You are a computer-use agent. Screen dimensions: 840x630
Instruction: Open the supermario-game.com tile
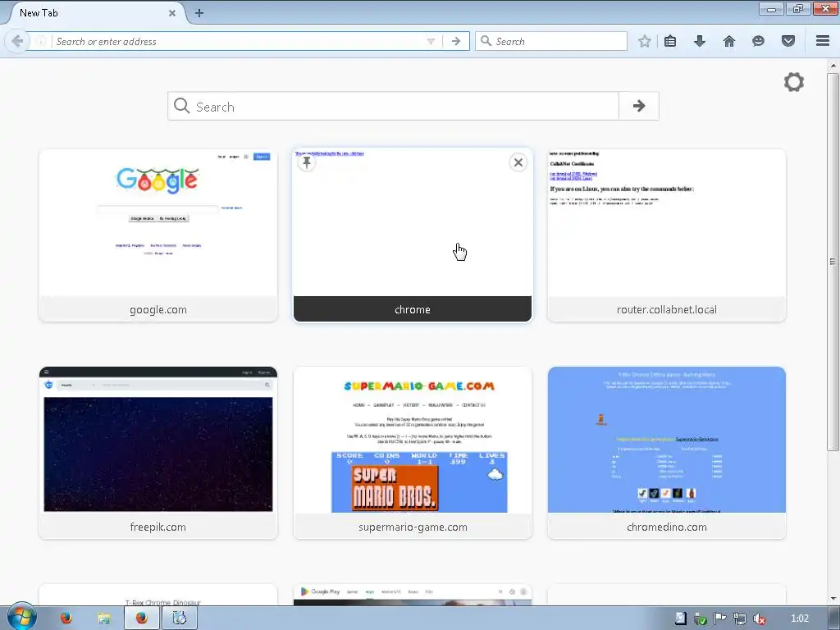click(x=413, y=453)
